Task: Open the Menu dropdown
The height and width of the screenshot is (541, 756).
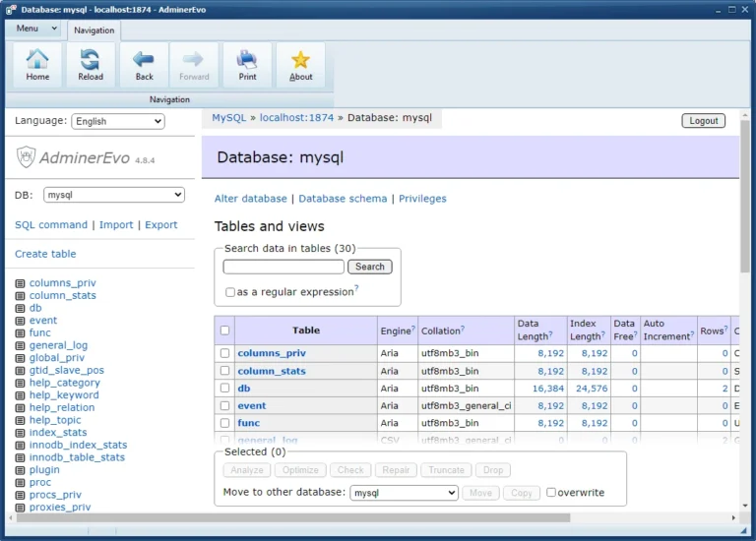Action: (x=36, y=29)
